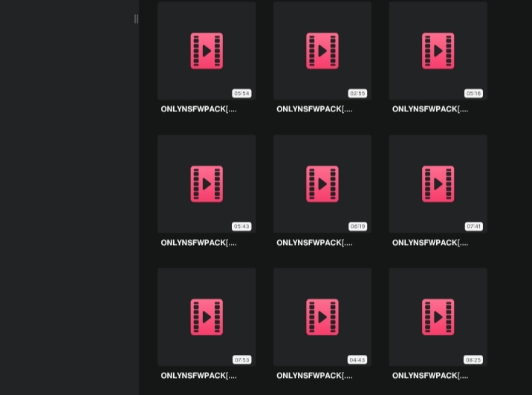532x395 pixels.
Task: Select the ONLYNSFWPACK file name under the 04:43 video
Action: (x=314, y=376)
